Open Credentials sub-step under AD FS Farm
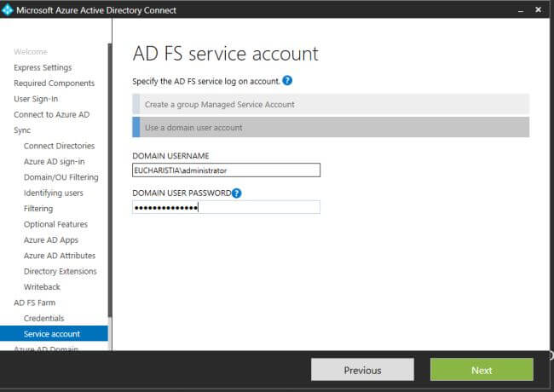The image size is (554, 392). 43,318
